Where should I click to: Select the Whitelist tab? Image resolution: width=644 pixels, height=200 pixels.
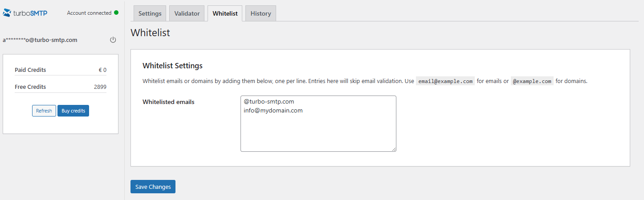[225, 13]
